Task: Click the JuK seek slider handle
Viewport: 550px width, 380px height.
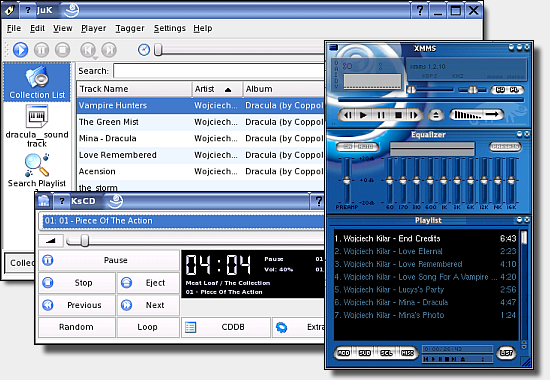Action: (x=158, y=50)
